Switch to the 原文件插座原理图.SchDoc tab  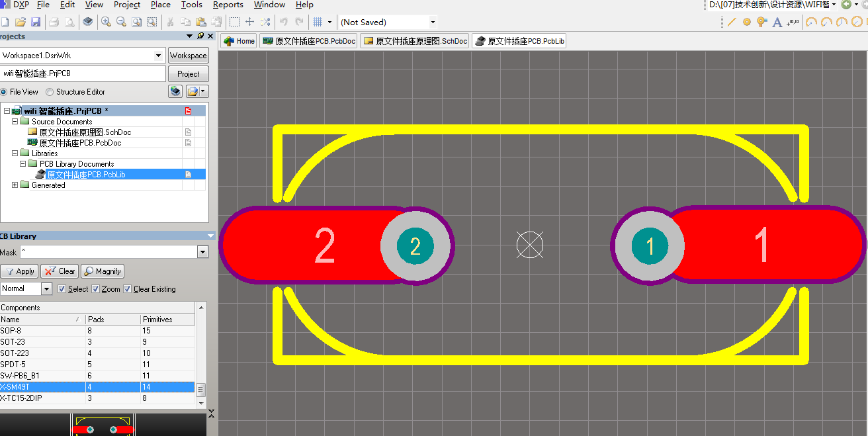(x=415, y=41)
